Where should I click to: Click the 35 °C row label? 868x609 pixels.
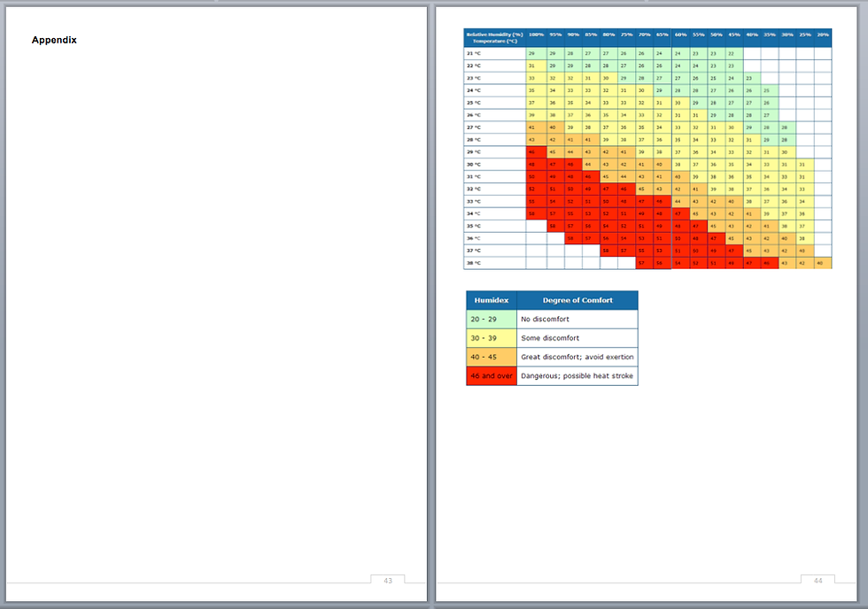(x=474, y=227)
